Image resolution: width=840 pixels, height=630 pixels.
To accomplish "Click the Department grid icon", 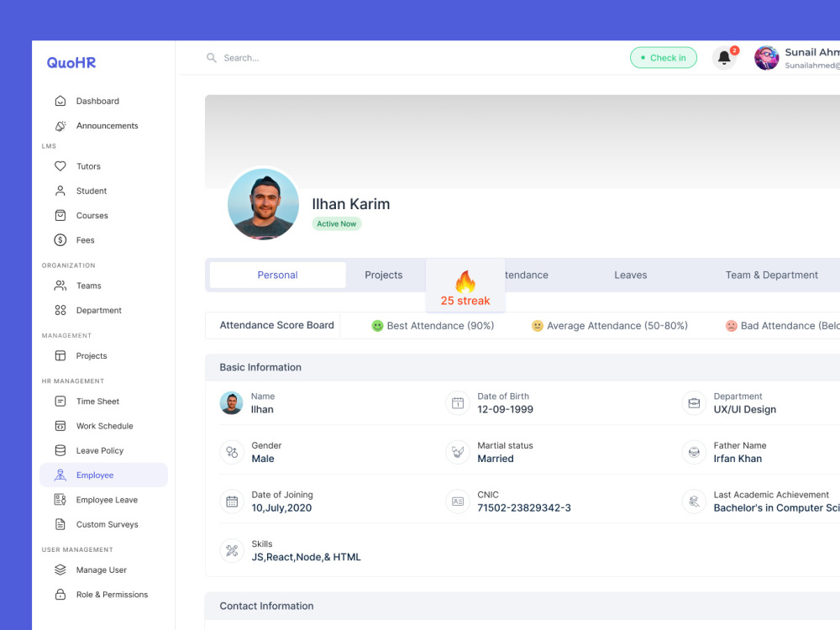I will click(60, 310).
